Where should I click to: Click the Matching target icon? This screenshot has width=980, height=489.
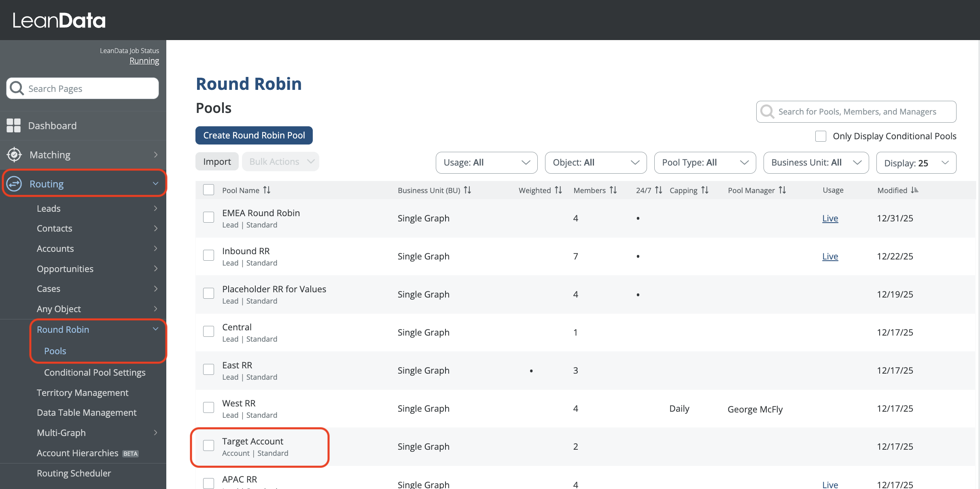tap(14, 155)
